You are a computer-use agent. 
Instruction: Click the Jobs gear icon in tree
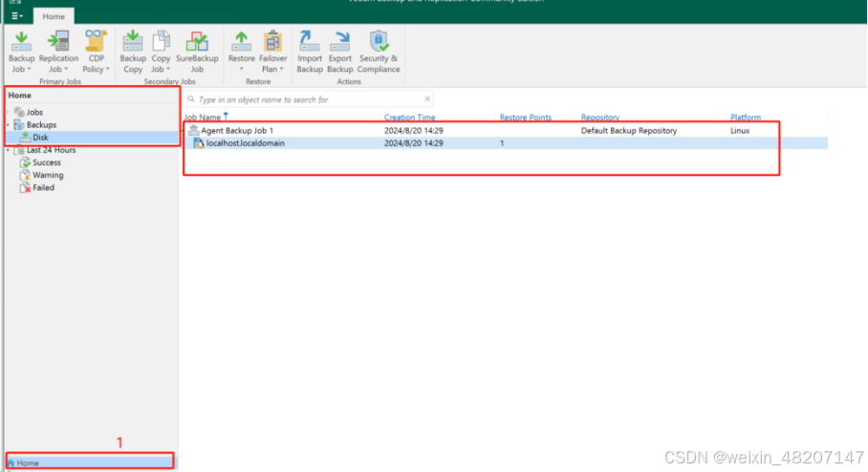tap(19, 113)
